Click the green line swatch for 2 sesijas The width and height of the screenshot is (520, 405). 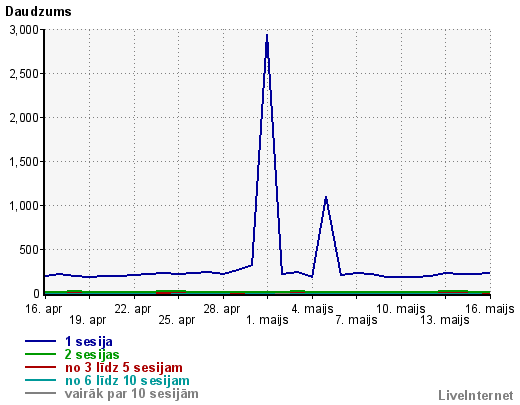(x=40, y=354)
